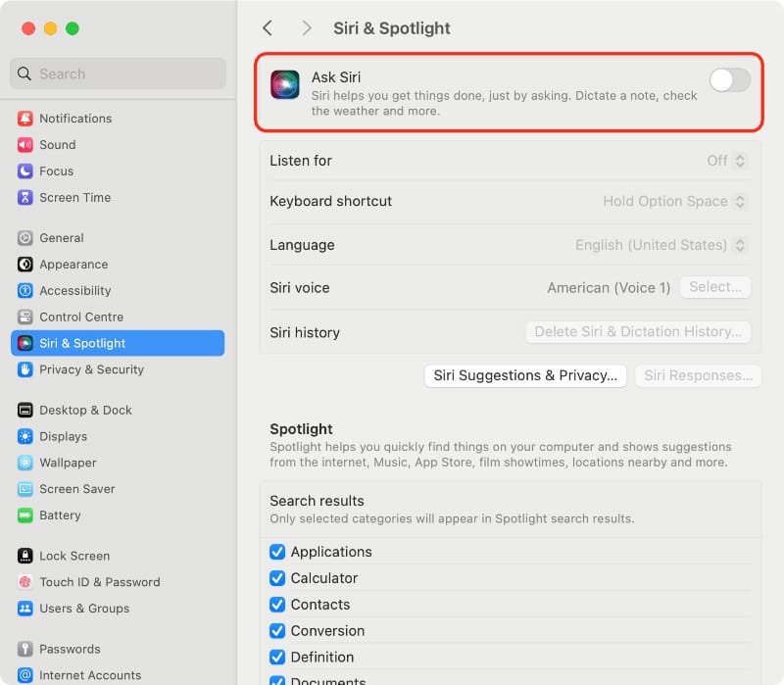Enable the Ask Siri toggle switch
This screenshot has height=685, width=784.
pyautogui.click(x=729, y=80)
